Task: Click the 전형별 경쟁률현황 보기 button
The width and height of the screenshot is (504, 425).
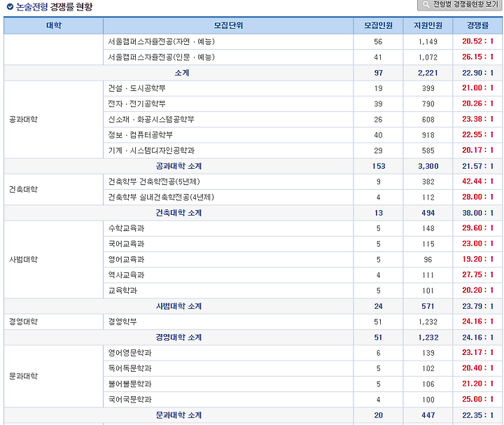Action: click(x=460, y=4)
